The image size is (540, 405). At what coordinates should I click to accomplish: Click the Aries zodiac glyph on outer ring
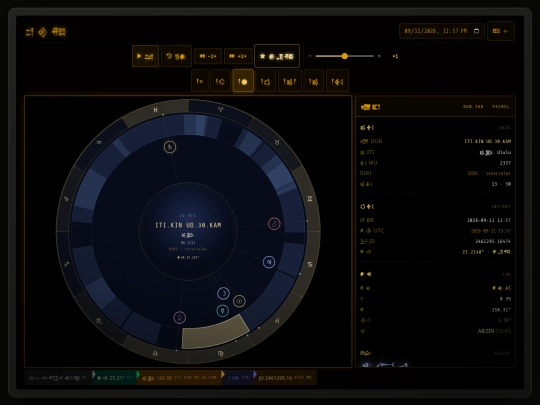pos(220,110)
